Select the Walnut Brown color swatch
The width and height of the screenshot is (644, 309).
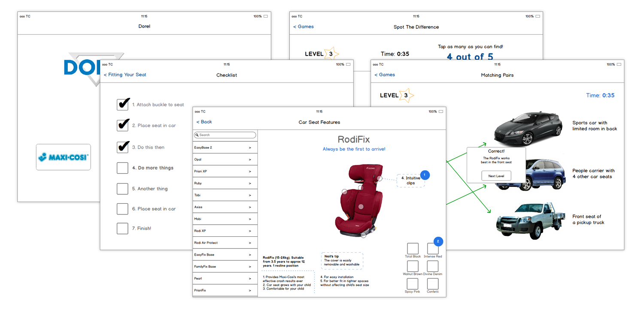point(413,266)
